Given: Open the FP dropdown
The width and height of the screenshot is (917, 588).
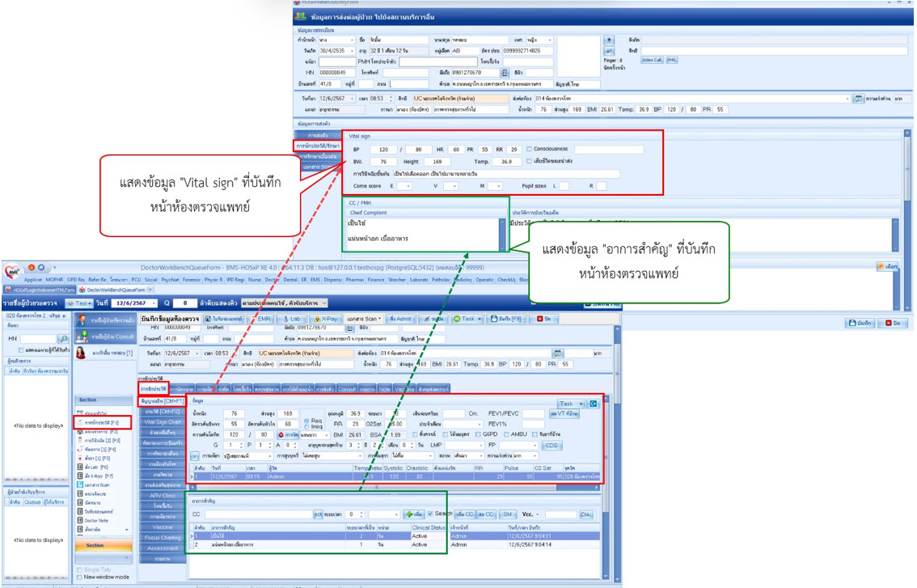Looking at the screenshot, I should click(535, 445).
